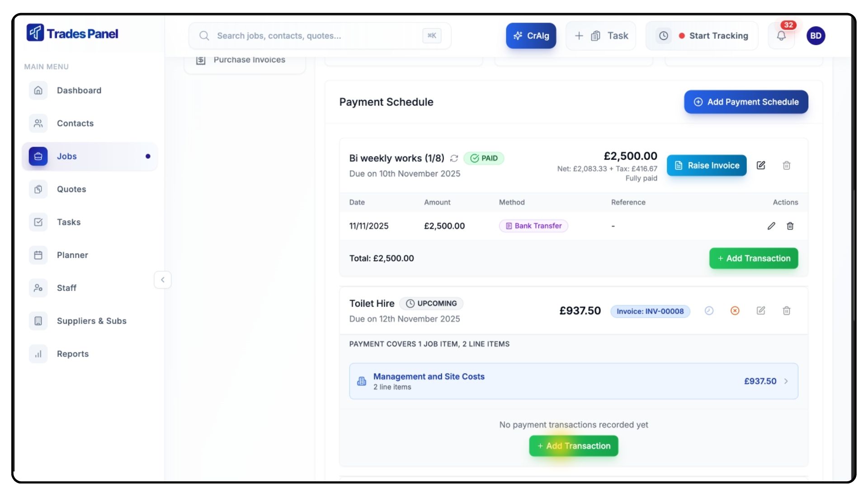The height and width of the screenshot is (488, 868).
Task: Edit the 11/11/2025 transaction with pencil icon
Action: coord(771,226)
